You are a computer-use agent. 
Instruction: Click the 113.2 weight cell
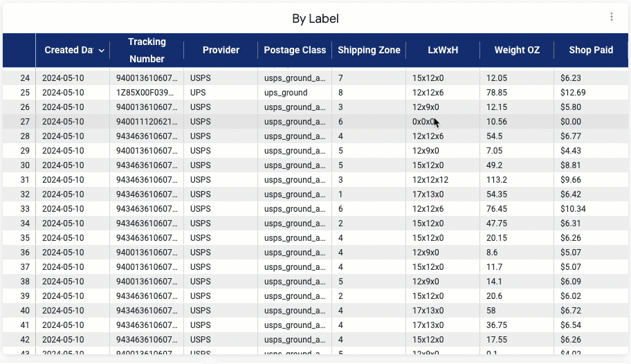click(498, 180)
